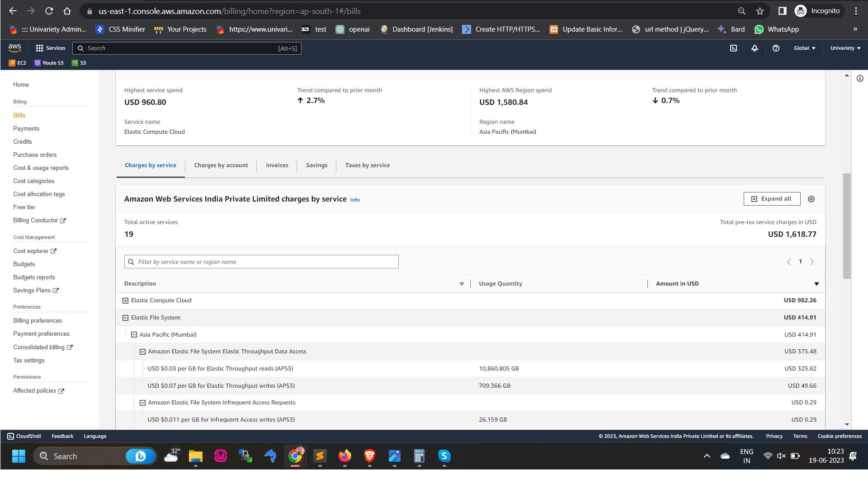The height and width of the screenshot is (488, 868).
Task: Open browser zoom indicator icon
Action: point(741,11)
